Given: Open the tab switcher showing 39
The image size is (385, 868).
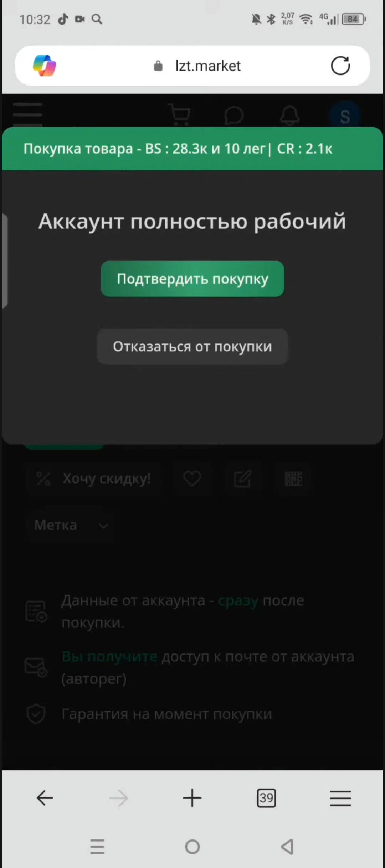Looking at the screenshot, I should (x=266, y=798).
